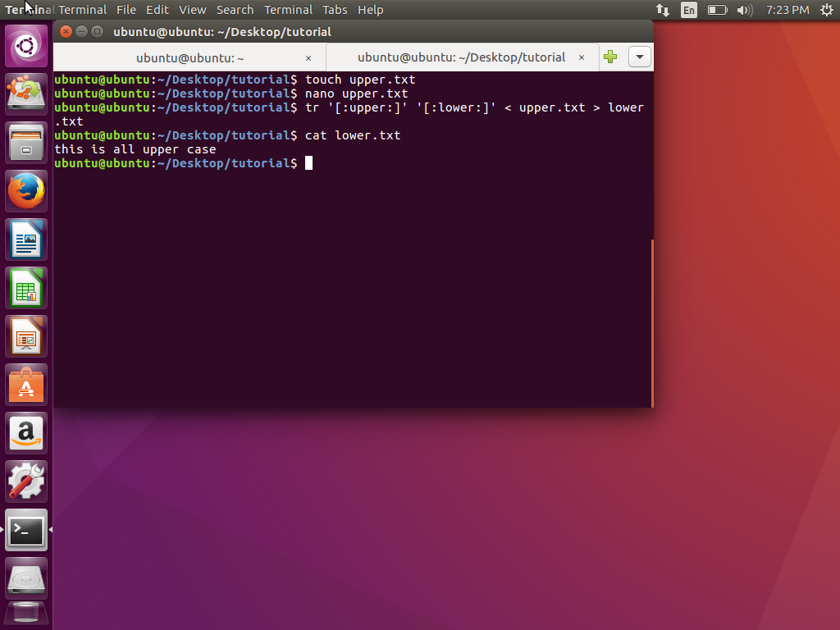Launch LibreOffice Writer from the dock
This screenshot has height=630, width=840.
[x=25, y=239]
